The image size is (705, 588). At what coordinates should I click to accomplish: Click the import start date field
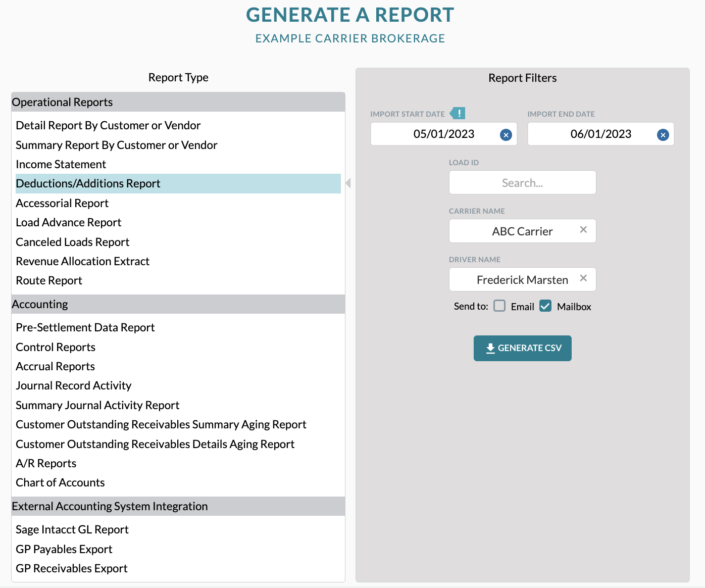click(x=443, y=134)
